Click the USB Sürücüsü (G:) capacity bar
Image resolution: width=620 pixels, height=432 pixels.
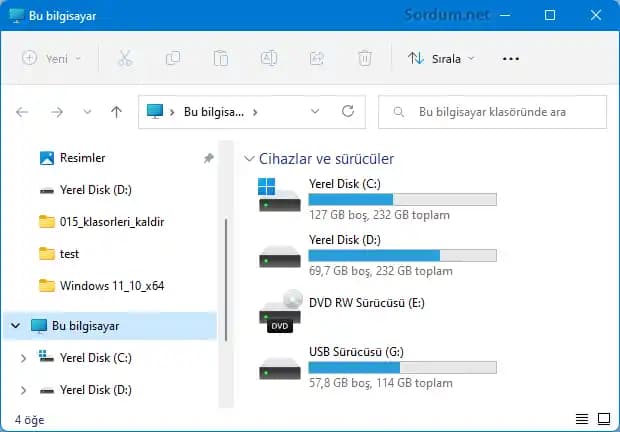pos(402,367)
